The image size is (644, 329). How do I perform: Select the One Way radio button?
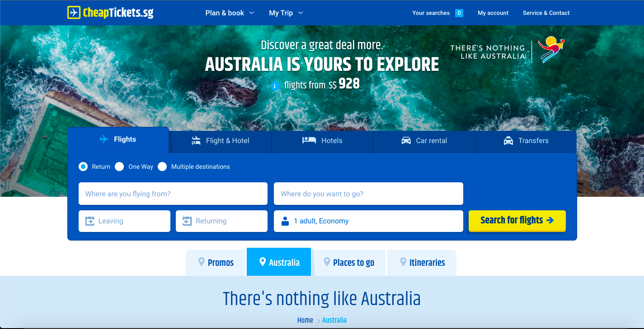pyautogui.click(x=119, y=167)
